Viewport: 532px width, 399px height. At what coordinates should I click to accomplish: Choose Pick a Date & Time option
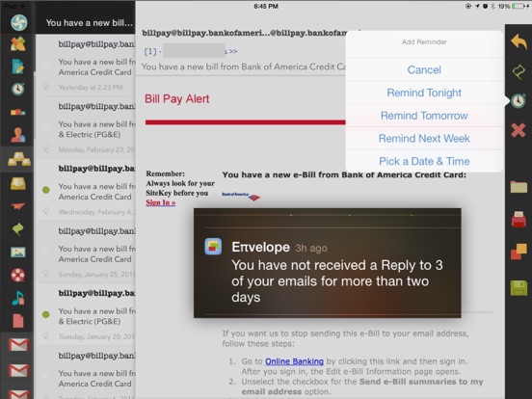(x=424, y=161)
